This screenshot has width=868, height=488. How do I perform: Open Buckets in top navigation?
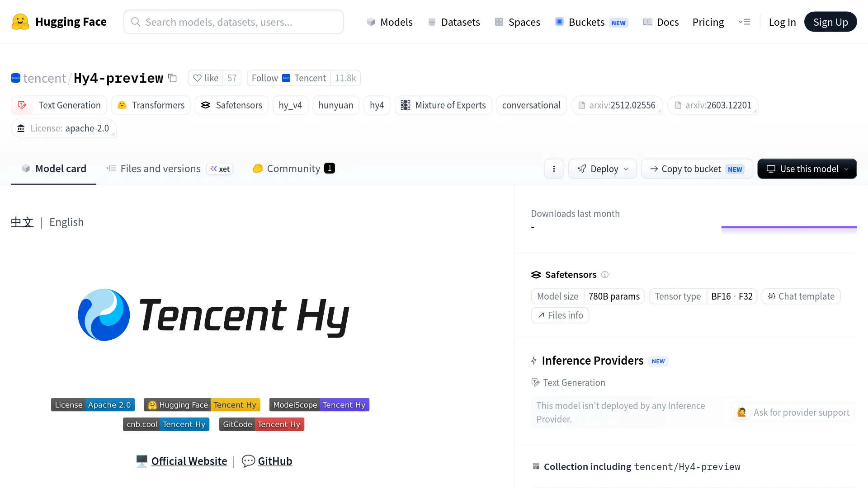(591, 22)
